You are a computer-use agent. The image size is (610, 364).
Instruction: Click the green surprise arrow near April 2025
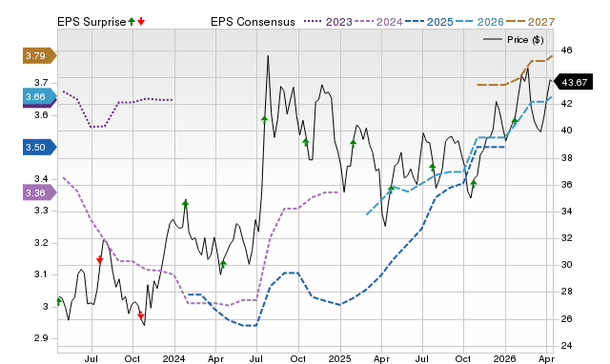click(391, 190)
